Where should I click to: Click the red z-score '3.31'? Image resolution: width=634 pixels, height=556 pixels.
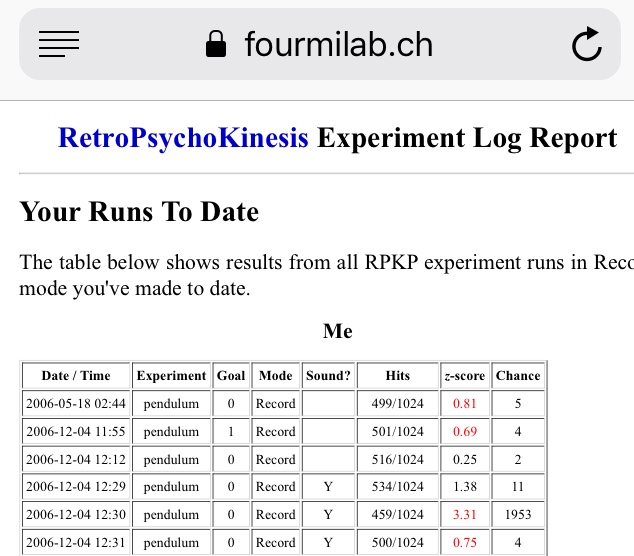(x=465, y=514)
